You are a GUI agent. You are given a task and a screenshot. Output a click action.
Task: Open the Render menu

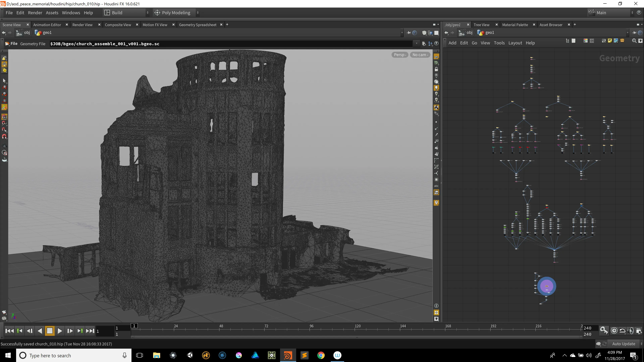coord(35,13)
